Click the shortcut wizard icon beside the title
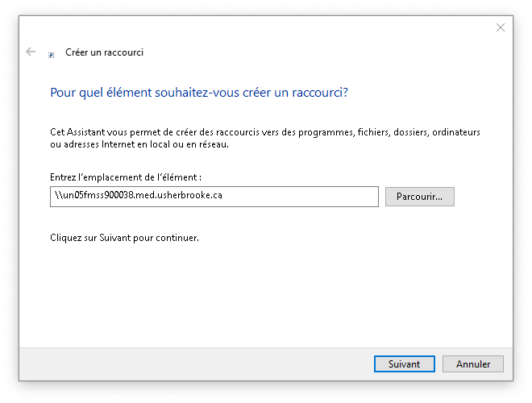This screenshot has width=532, height=403. [52, 53]
